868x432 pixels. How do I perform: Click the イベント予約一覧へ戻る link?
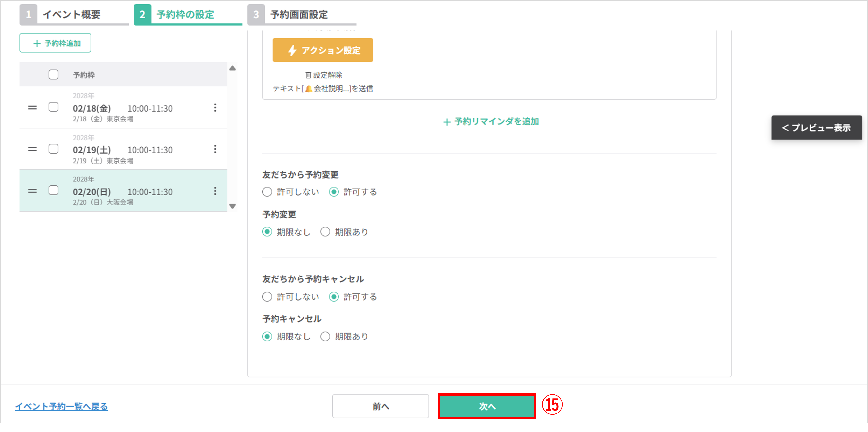(61, 406)
